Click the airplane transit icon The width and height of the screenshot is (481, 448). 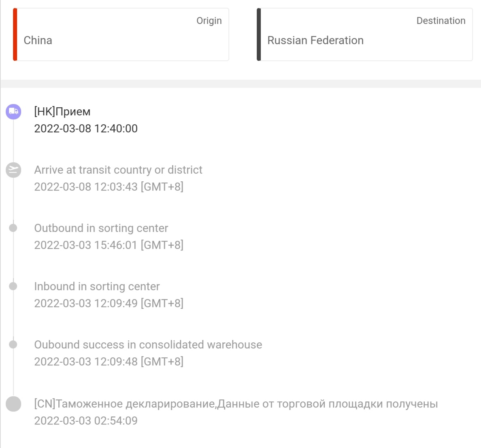(13, 170)
